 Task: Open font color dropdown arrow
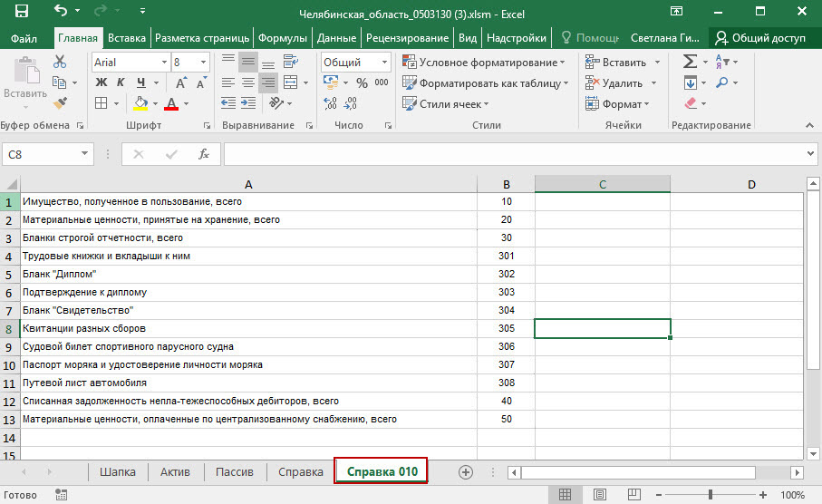point(186,104)
